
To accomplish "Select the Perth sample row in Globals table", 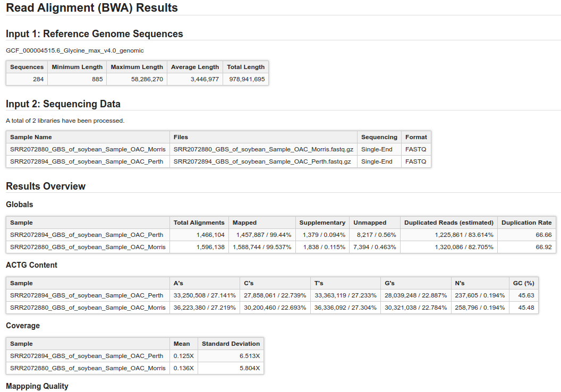I will click(x=87, y=234).
